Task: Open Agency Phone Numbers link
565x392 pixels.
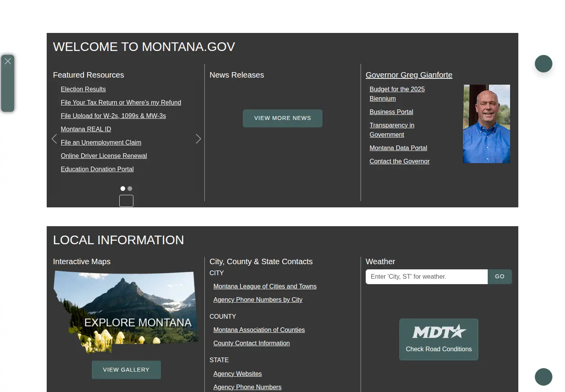Action: pyautogui.click(x=247, y=387)
